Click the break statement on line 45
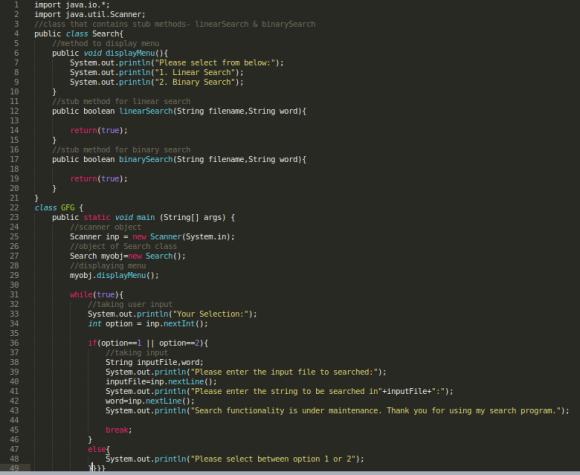The width and height of the screenshot is (580, 475). tap(119, 430)
